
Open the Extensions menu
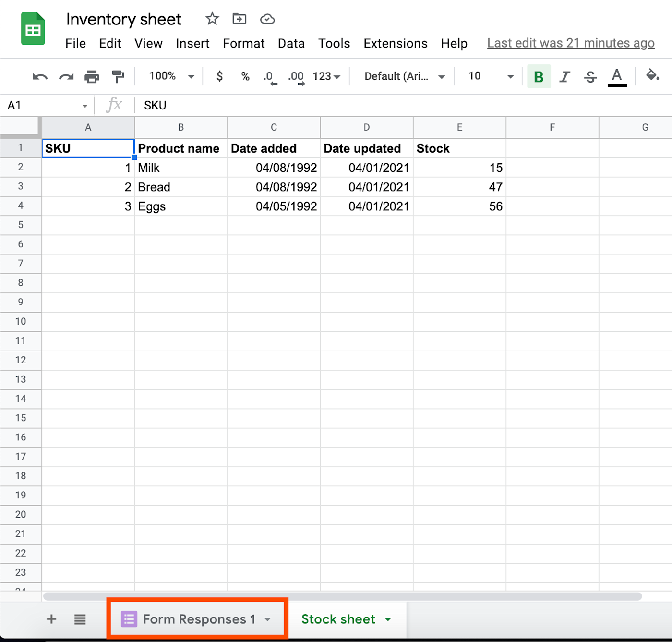click(396, 43)
